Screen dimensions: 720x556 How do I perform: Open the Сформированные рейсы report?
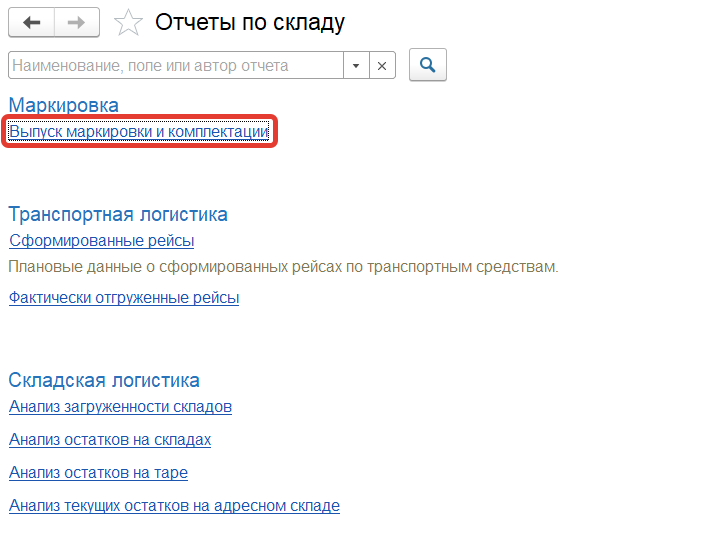[x=101, y=240]
